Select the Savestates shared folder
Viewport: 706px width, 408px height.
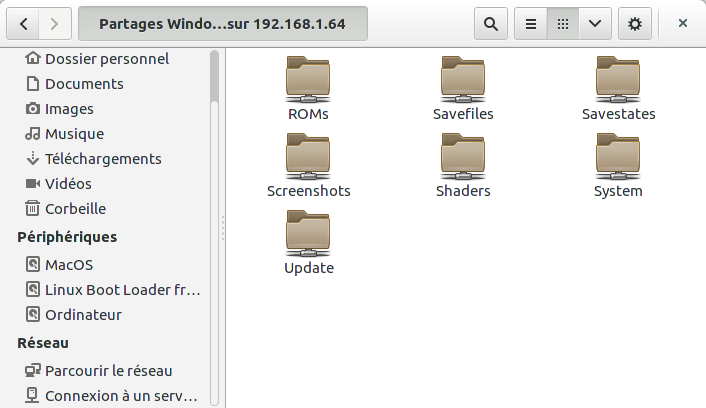tap(618, 80)
